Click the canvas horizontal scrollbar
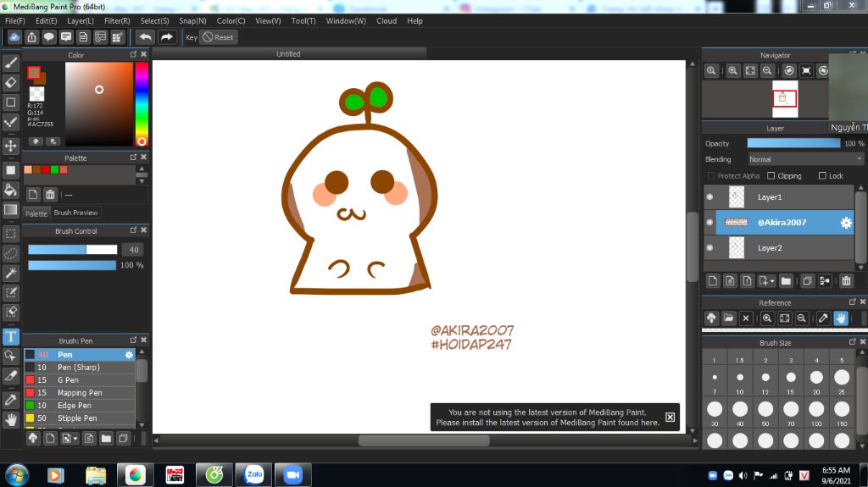The image size is (868, 487). click(424, 440)
